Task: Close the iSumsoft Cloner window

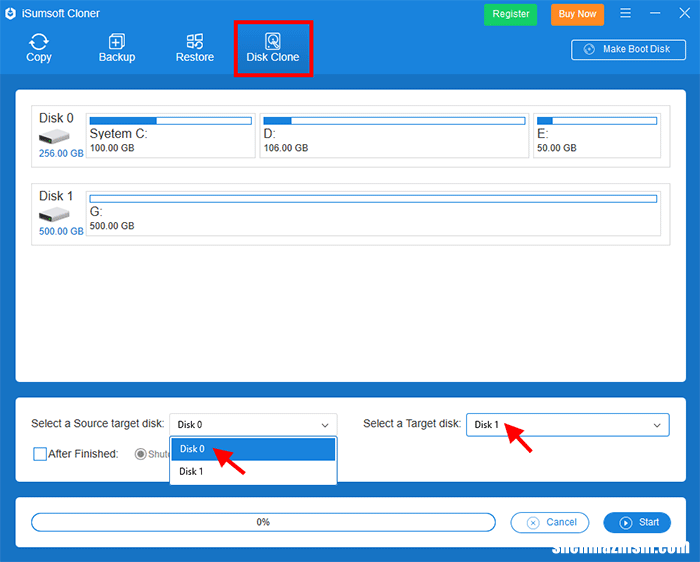Action: [x=685, y=13]
